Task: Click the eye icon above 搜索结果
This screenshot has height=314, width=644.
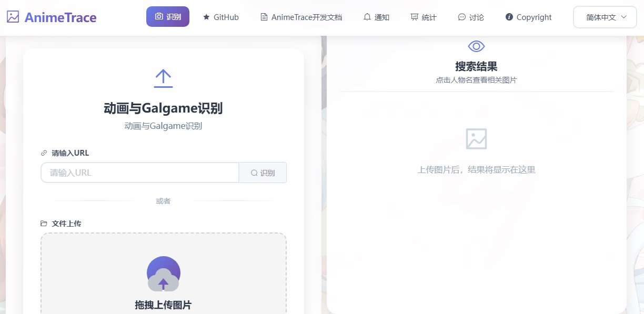Action: click(476, 46)
